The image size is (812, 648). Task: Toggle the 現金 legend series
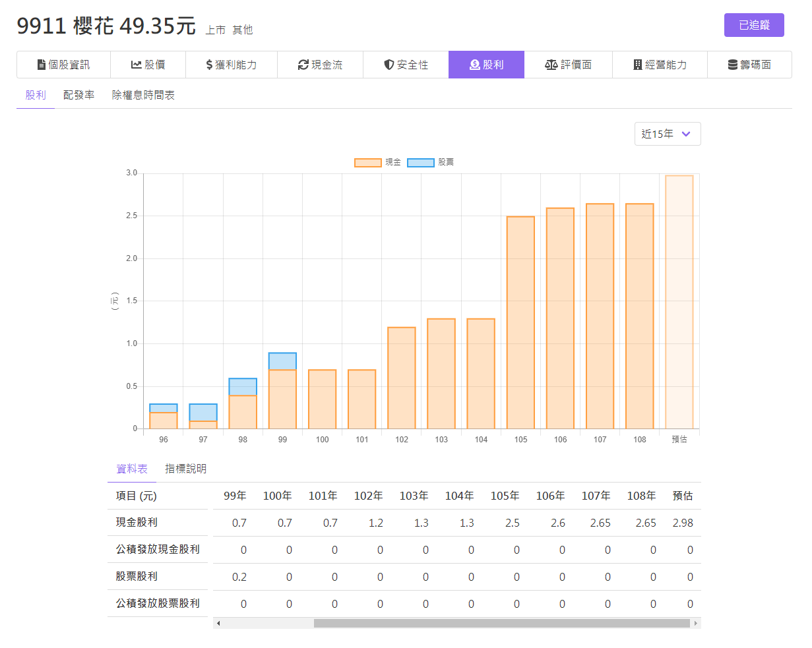(x=377, y=162)
